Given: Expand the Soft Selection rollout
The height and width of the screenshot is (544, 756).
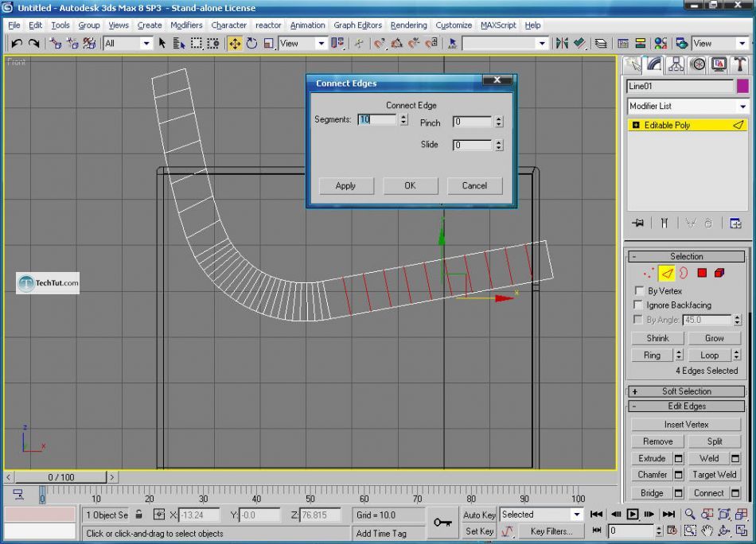Looking at the screenshot, I should click(x=687, y=391).
